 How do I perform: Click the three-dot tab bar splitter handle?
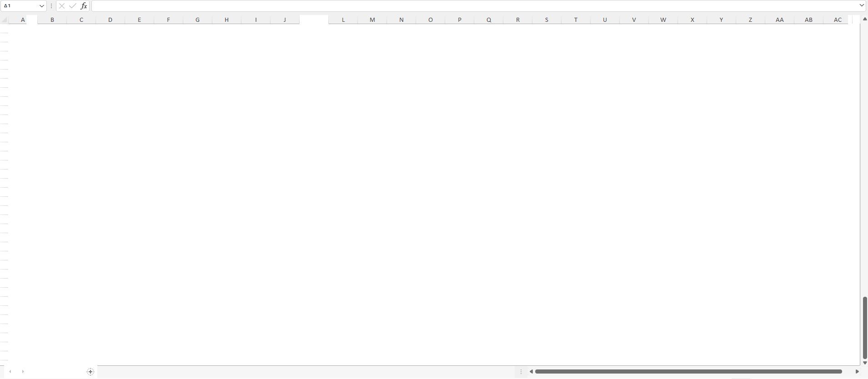[x=521, y=372]
